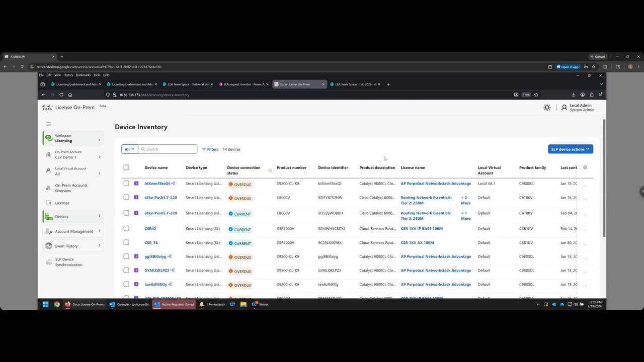Image resolution: width=644 pixels, height=362 pixels.
Task: Open SLP Device Synchronization in the sidebar
Action: pos(68,262)
